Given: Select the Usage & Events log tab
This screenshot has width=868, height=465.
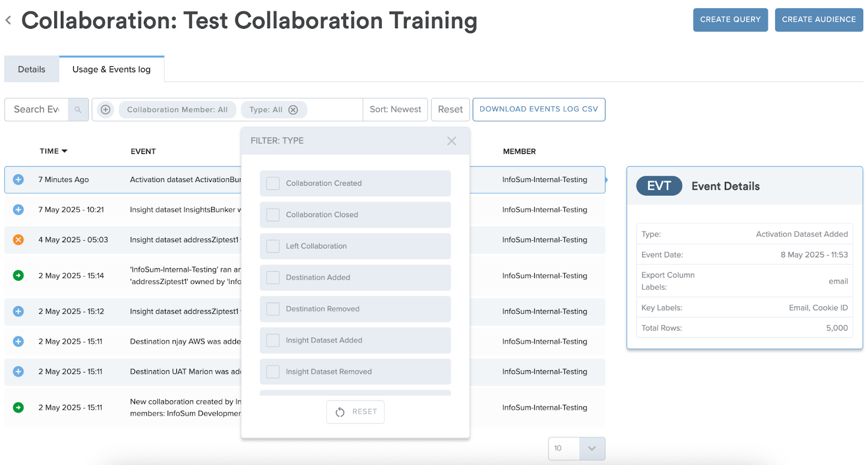Looking at the screenshot, I should [111, 69].
